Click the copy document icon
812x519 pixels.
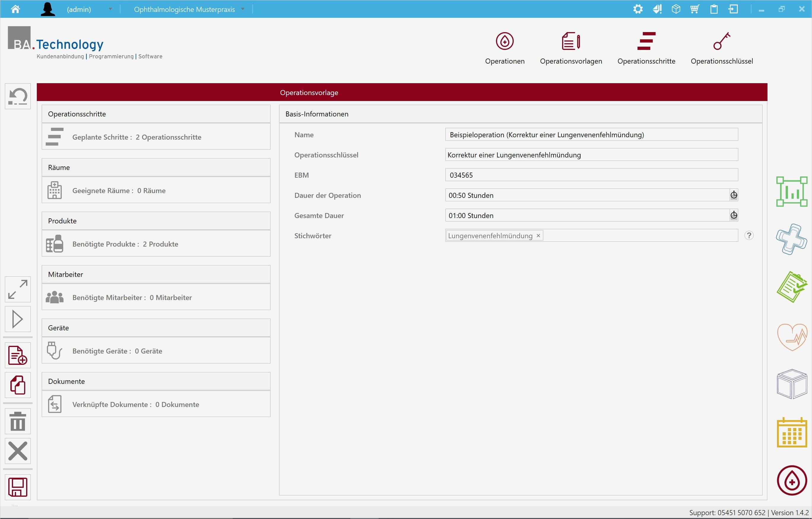(18, 385)
